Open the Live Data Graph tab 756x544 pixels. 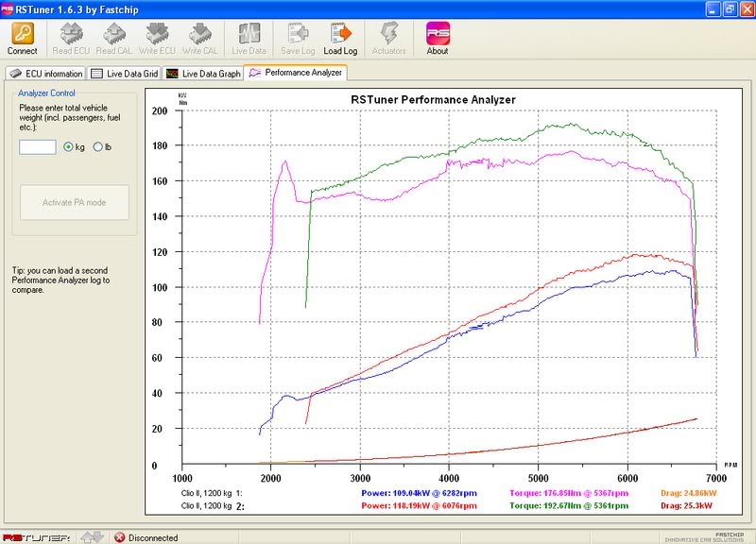(x=203, y=73)
